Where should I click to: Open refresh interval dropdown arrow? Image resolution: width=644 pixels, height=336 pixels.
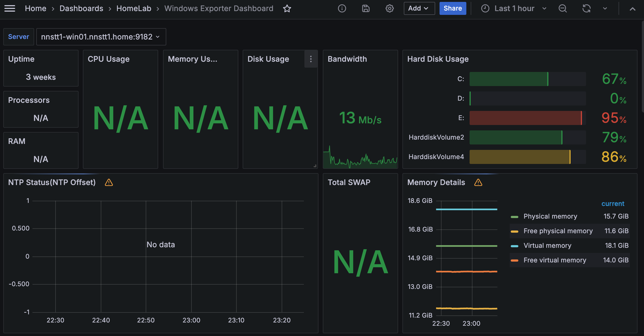[605, 9]
